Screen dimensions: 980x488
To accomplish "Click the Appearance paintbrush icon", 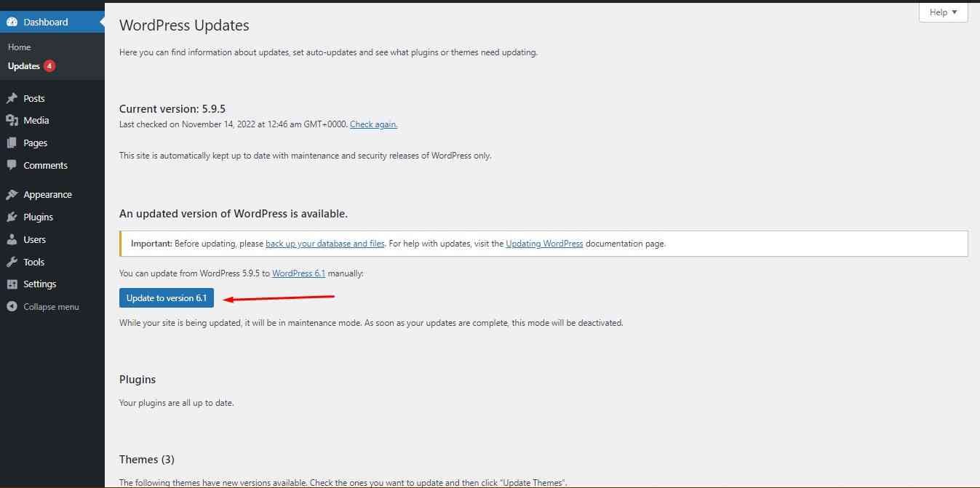I will click(x=12, y=194).
